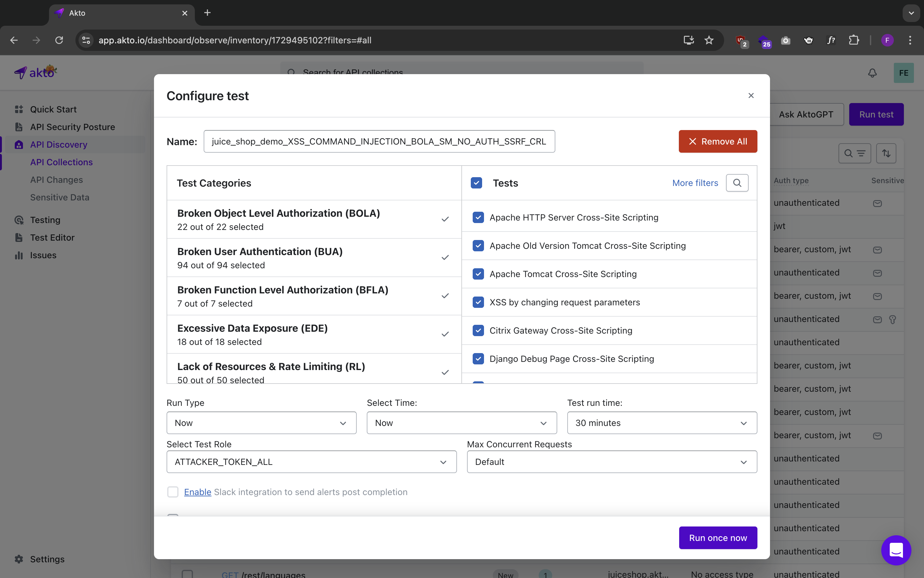The height and width of the screenshot is (578, 924).
Task: Toggle the select-all Tests checkbox
Action: [476, 183]
